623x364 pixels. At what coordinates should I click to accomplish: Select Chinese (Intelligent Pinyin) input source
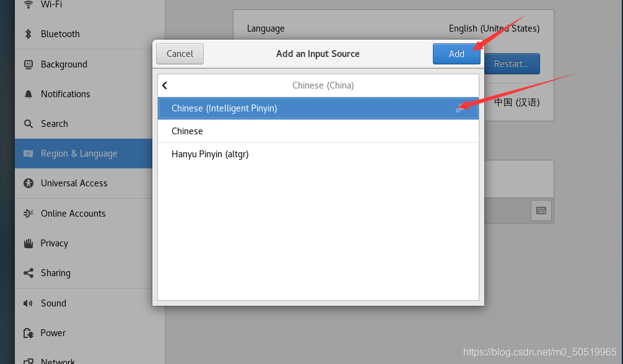[x=318, y=108]
